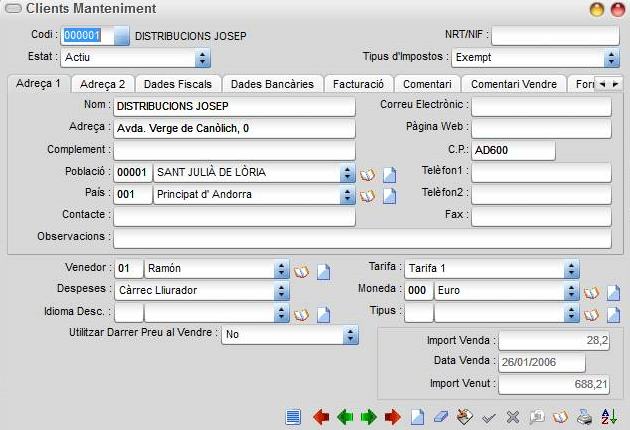Click the Observacions input field

(x=362, y=239)
